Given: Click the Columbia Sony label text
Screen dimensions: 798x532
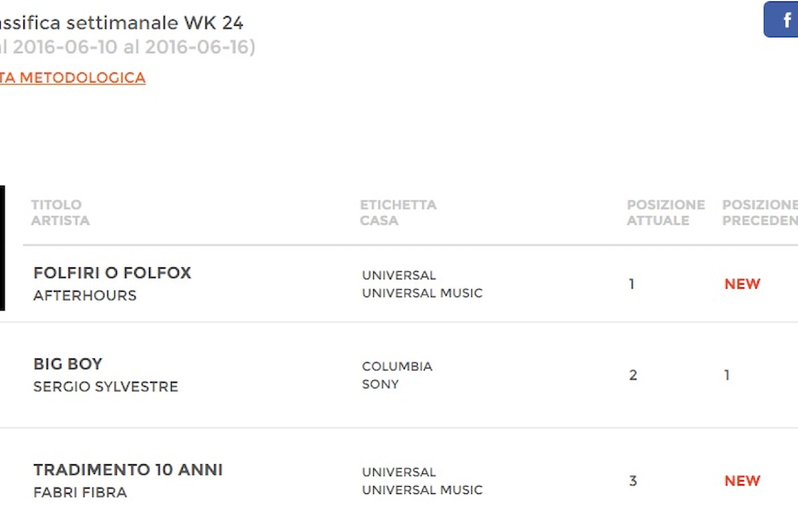Looking at the screenshot, I should tap(397, 375).
